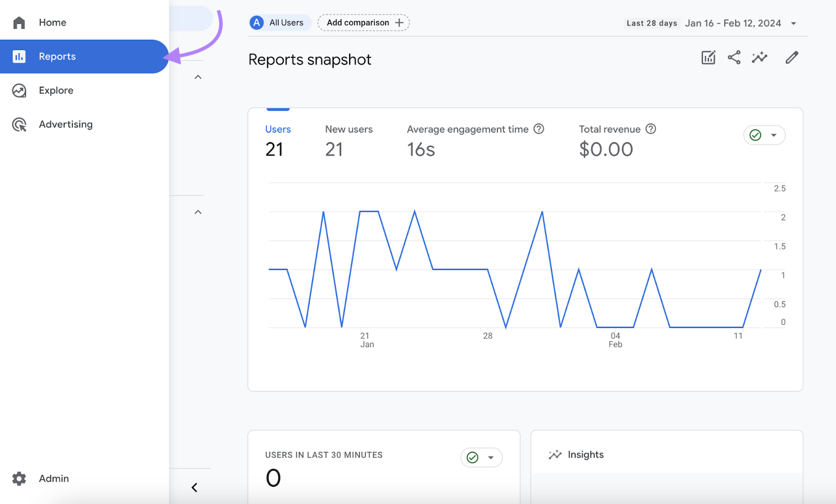Open Insights sparkle icon in header
This screenshot has height=504, width=836.
coord(760,57)
